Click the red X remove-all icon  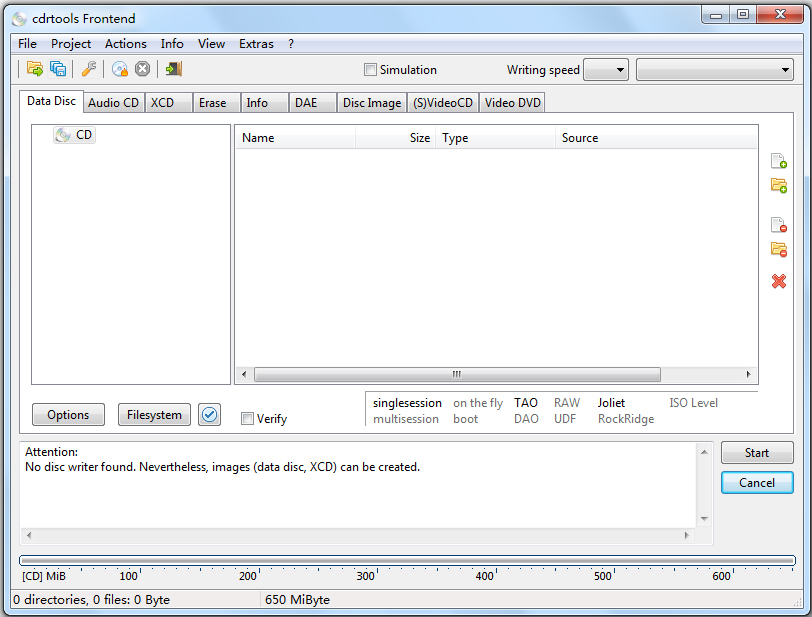point(778,282)
